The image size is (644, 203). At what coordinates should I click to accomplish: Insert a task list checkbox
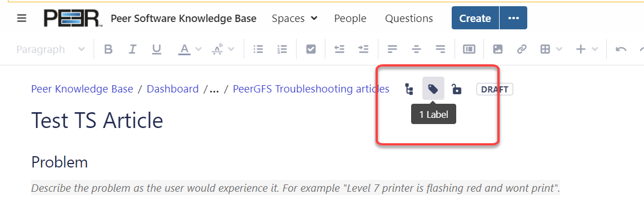[x=311, y=50]
